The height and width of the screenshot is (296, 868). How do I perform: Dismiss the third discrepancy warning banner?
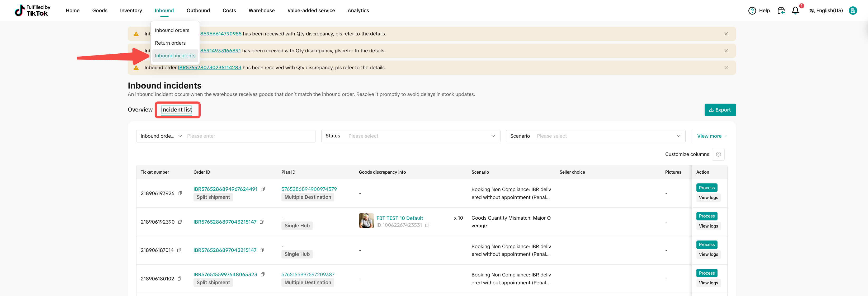[x=726, y=67]
